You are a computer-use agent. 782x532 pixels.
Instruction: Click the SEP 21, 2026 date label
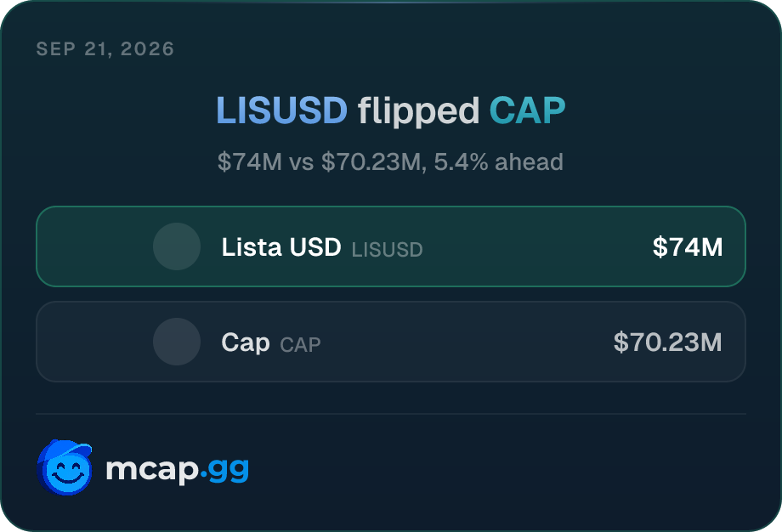click(x=105, y=48)
